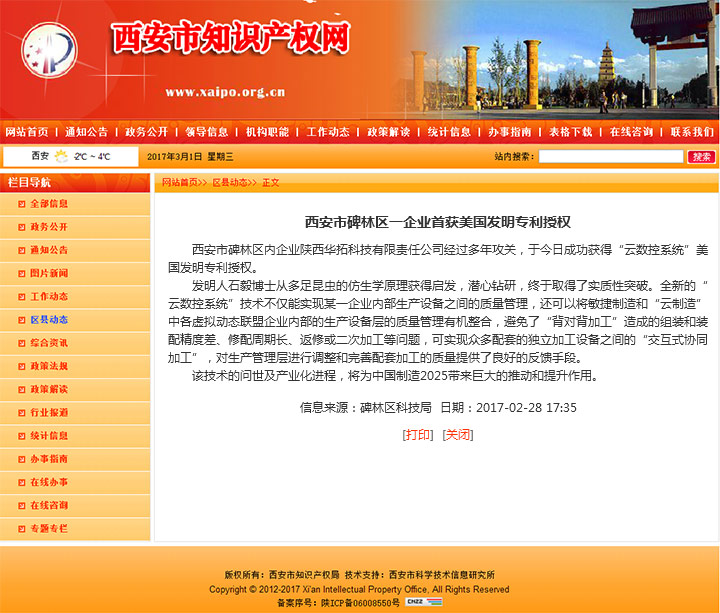Open 政策法规 in the left sidebar
The image size is (720, 613).
49,366
